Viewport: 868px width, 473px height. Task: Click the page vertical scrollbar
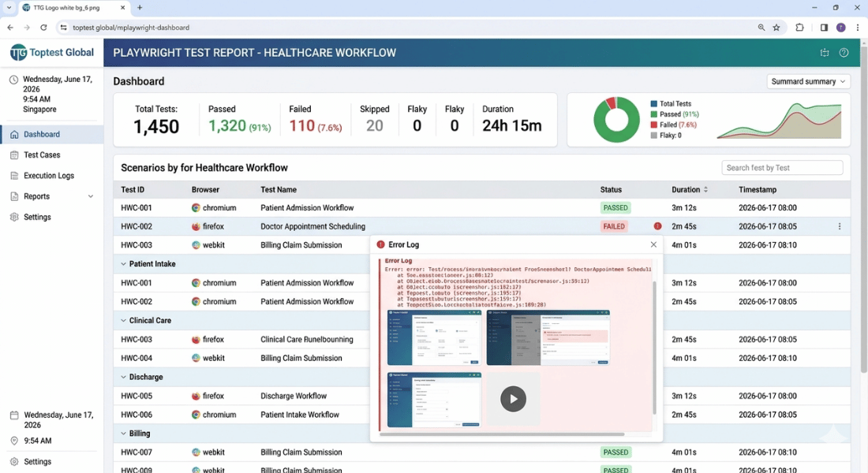[863, 210]
